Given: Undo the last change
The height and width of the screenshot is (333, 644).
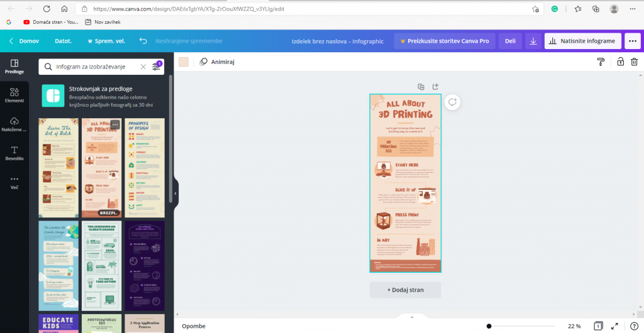Looking at the screenshot, I should 143,41.
